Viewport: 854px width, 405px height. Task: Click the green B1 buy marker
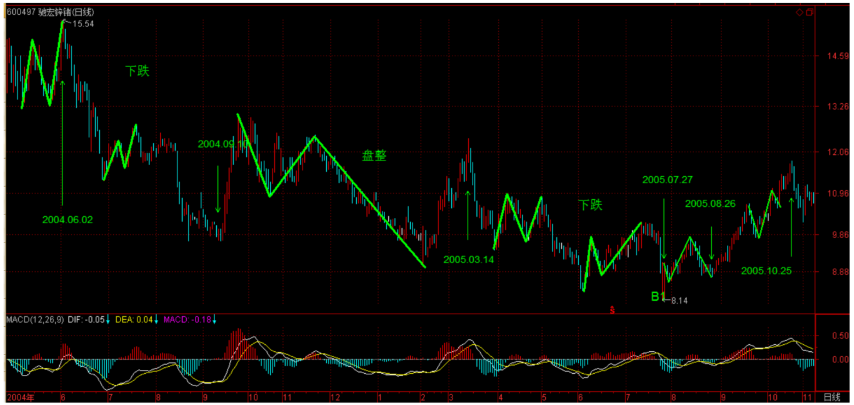coord(657,297)
